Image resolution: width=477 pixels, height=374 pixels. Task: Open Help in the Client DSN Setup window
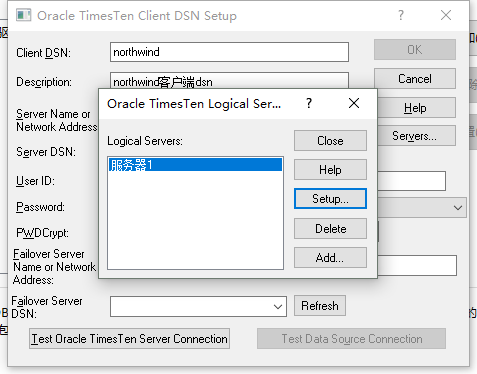(416, 108)
